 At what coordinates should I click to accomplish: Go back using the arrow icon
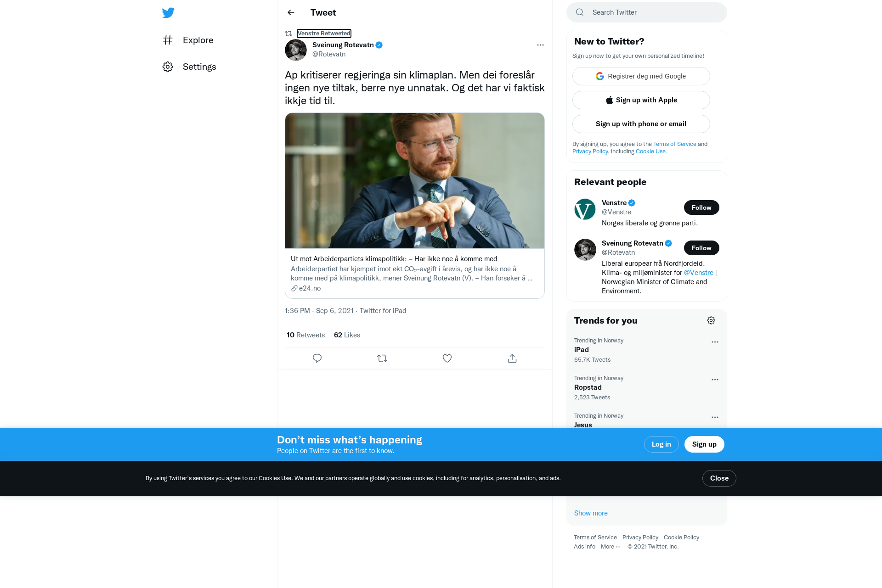(x=291, y=12)
